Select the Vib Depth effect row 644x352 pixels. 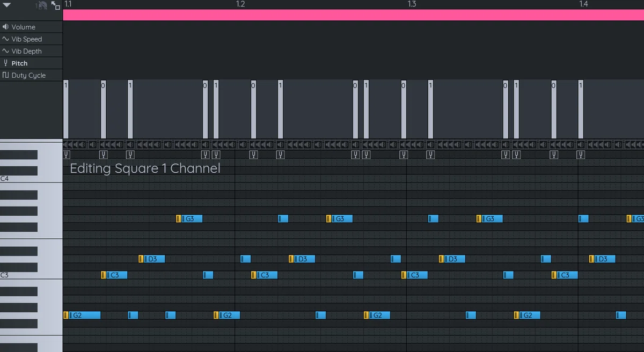coord(31,51)
